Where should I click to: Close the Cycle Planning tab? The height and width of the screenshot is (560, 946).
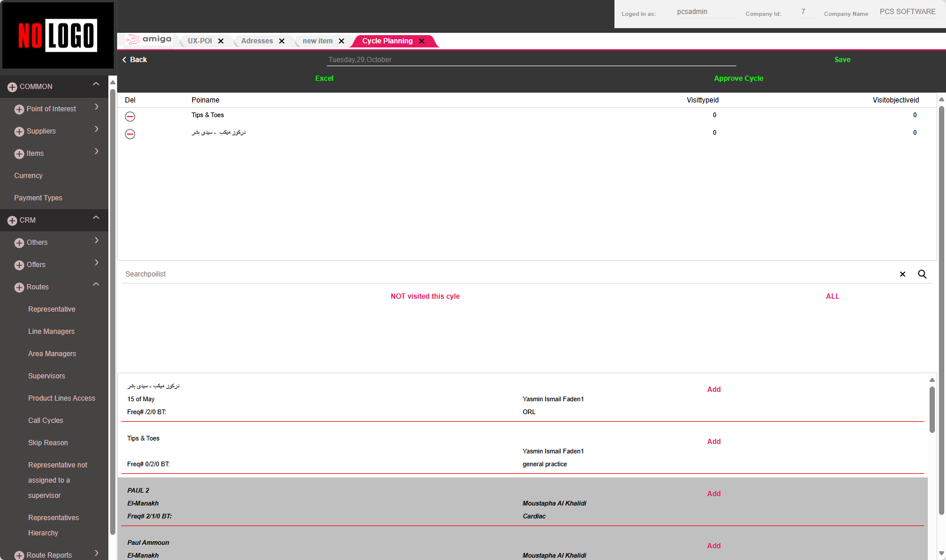[422, 41]
